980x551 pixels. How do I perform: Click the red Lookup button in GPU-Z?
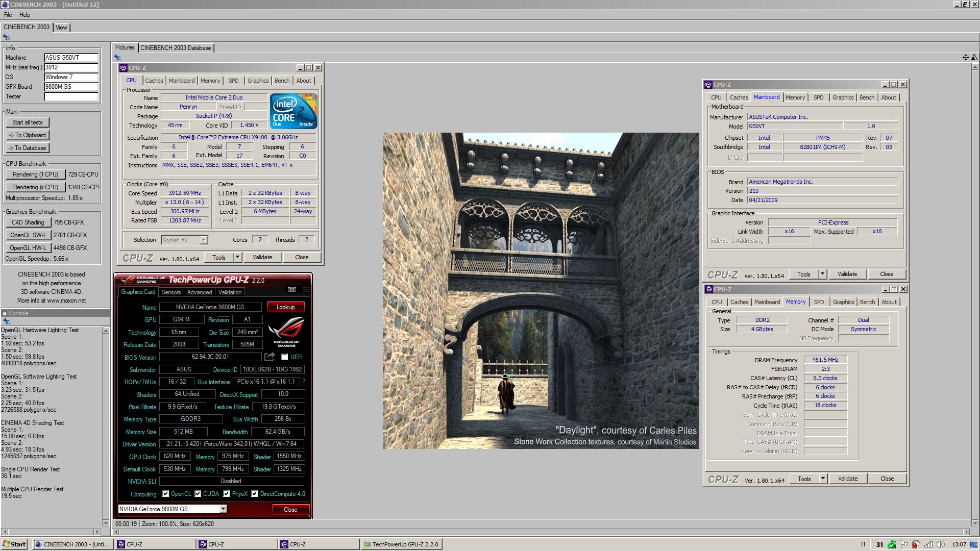coord(286,307)
